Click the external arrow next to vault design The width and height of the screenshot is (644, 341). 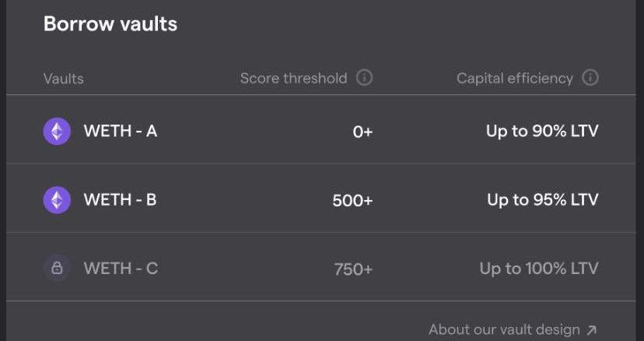(592, 330)
